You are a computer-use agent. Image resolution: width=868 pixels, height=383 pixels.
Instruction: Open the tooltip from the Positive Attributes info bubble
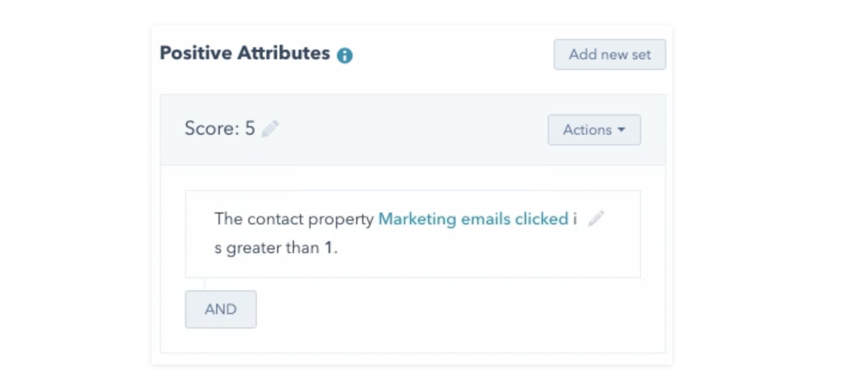coord(346,54)
